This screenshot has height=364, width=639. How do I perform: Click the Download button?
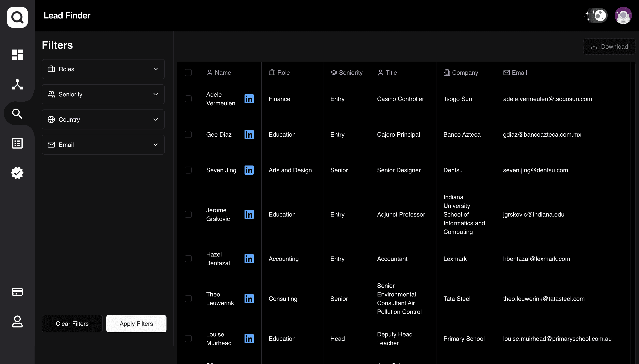609,46
